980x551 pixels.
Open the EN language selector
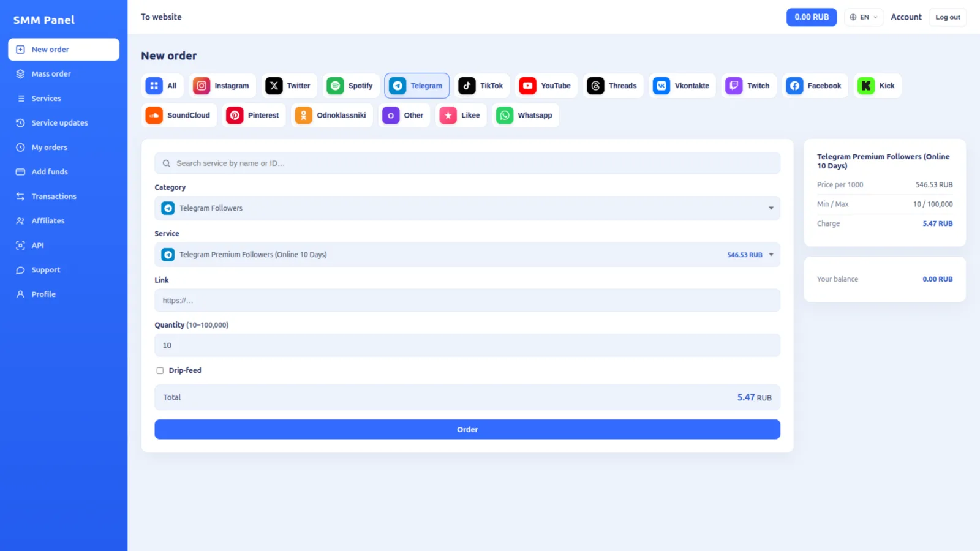click(864, 17)
